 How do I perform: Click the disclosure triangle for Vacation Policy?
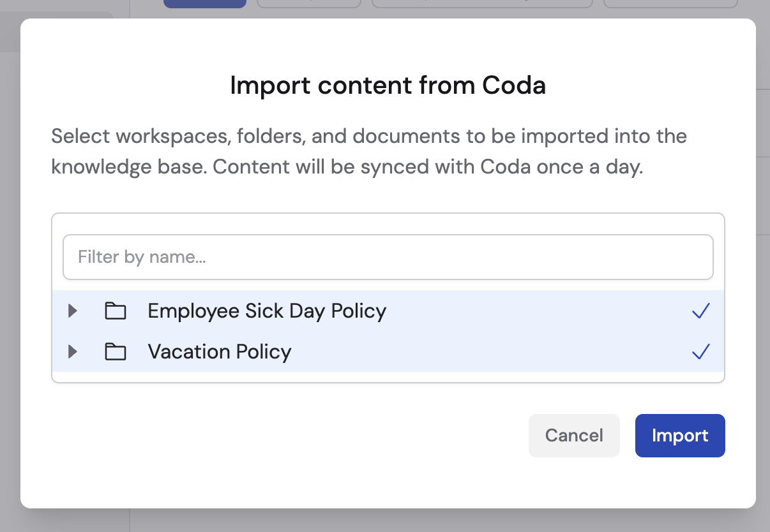pyautogui.click(x=72, y=351)
